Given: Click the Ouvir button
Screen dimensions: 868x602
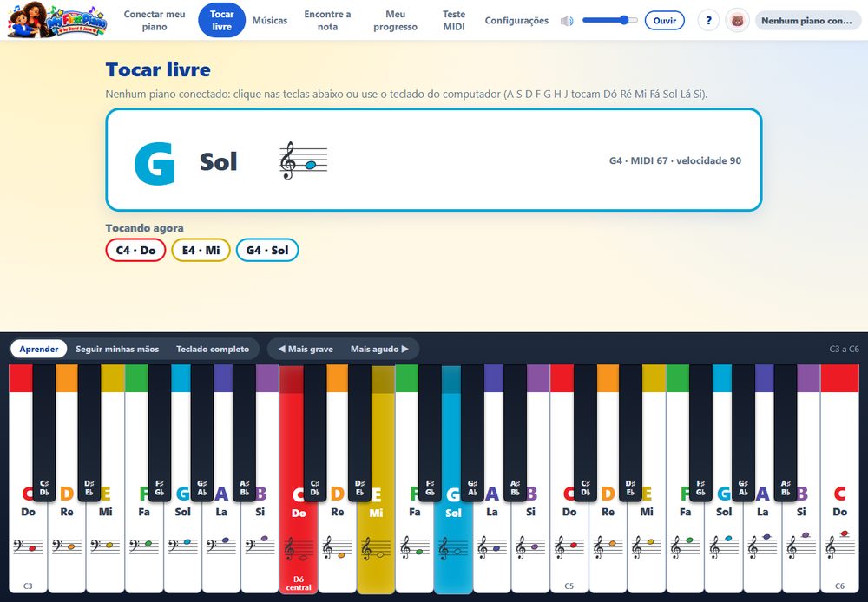Looking at the screenshot, I should click(664, 21).
